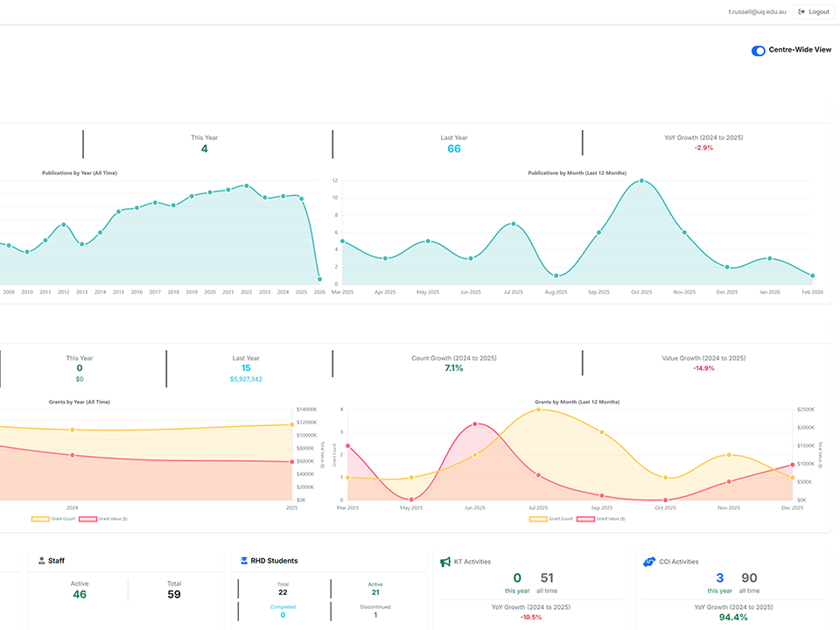
Task: Click the CCI Activities handshake icon
Action: pyautogui.click(x=647, y=562)
